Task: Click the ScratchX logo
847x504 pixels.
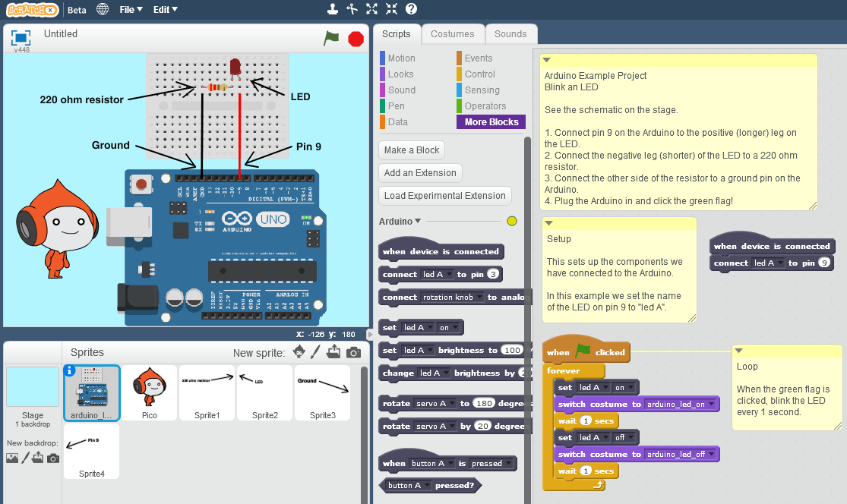Action: tap(32, 10)
